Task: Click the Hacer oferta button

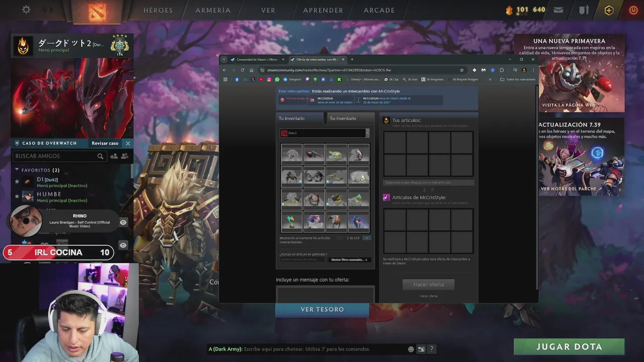Action: click(429, 285)
